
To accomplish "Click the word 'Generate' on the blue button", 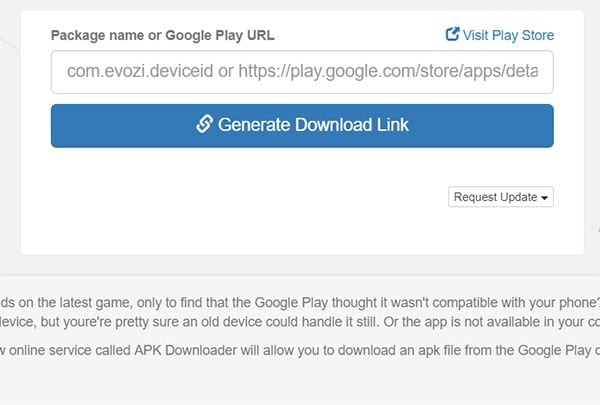I will 254,125.
